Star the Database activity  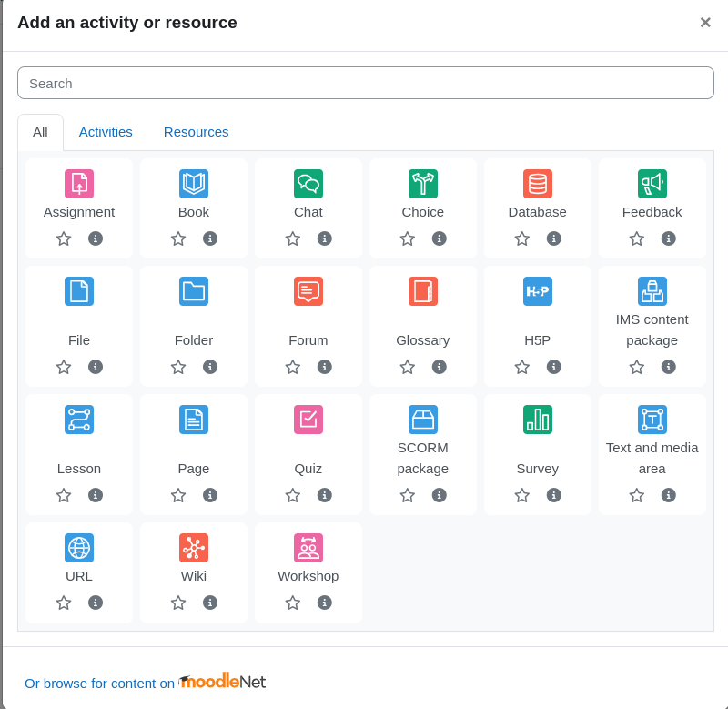click(x=522, y=238)
